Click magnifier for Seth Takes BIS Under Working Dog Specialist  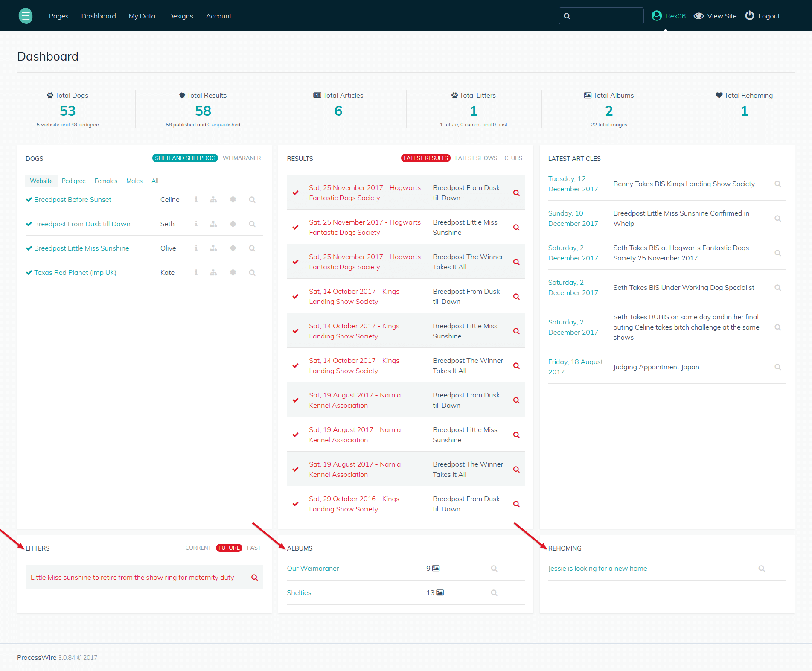[778, 287]
